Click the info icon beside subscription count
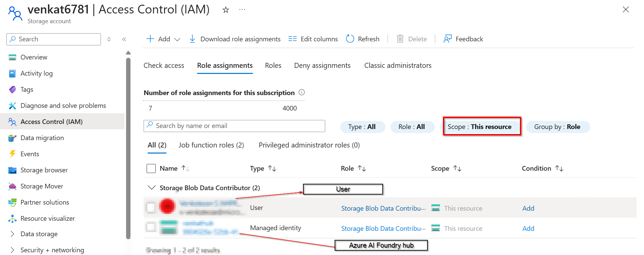The height and width of the screenshot is (255, 644). point(302,92)
